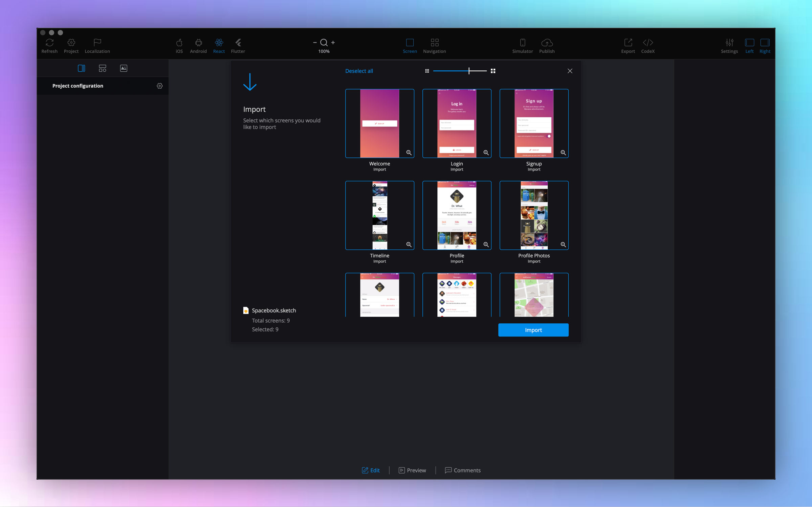The height and width of the screenshot is (507, 812).
Task: Click the zoom in plus button
Action: point(333,43)
